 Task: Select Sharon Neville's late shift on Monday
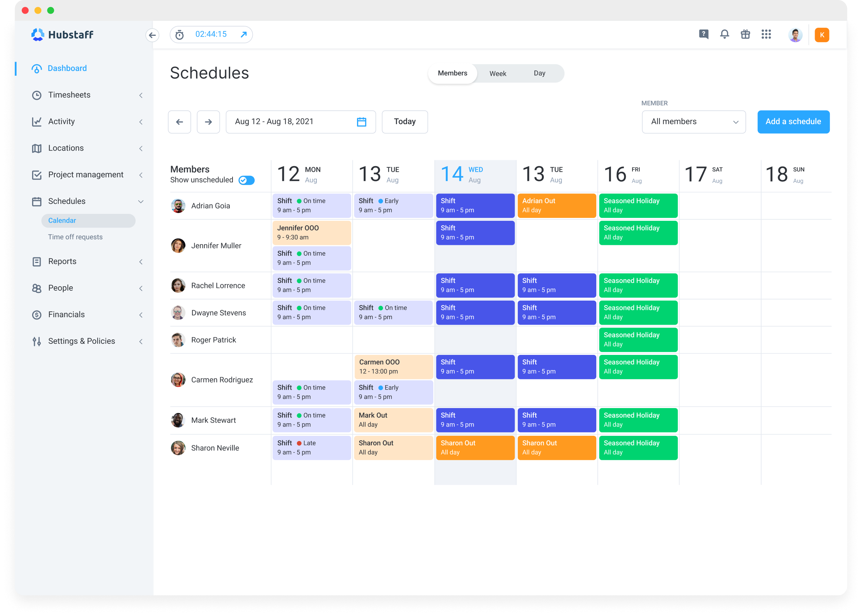[312, 448]
